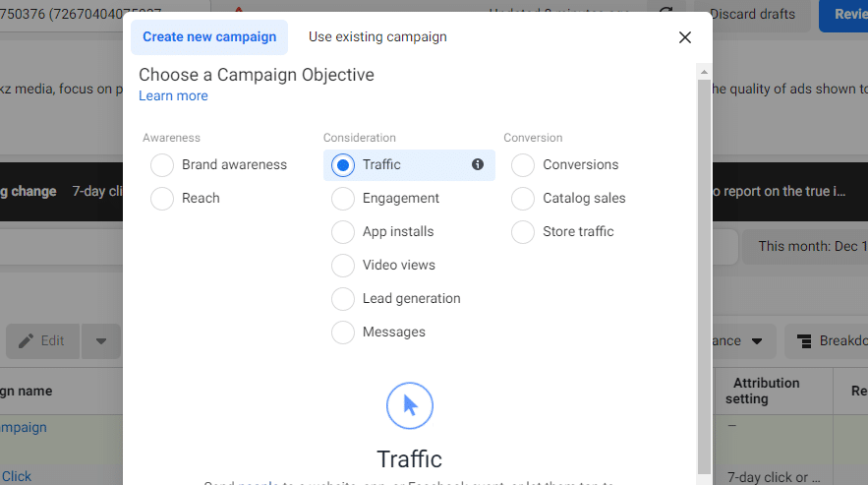The width and height of the screenshot is (868, 485).
Task: Switch to Use existing campaign tab
Action: tap(377, 37)
